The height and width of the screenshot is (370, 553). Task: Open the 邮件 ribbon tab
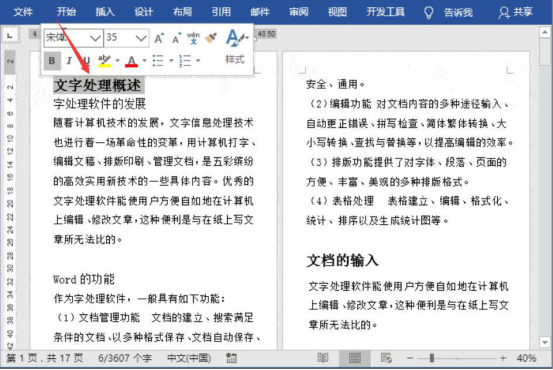(x=260, y=12)
